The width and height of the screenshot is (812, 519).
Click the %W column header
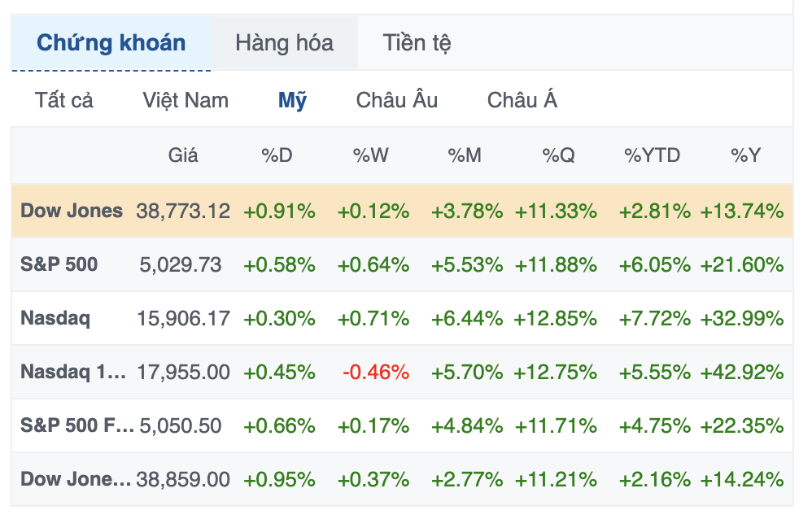coord(371,155)
